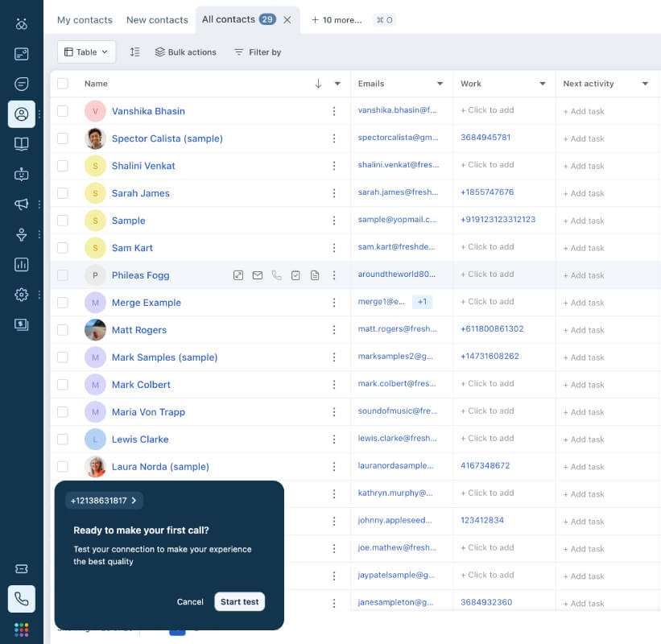Open the Maria Von Trapp contact
The width and height of the screenshot is (661, 644).
click(148, 412)
